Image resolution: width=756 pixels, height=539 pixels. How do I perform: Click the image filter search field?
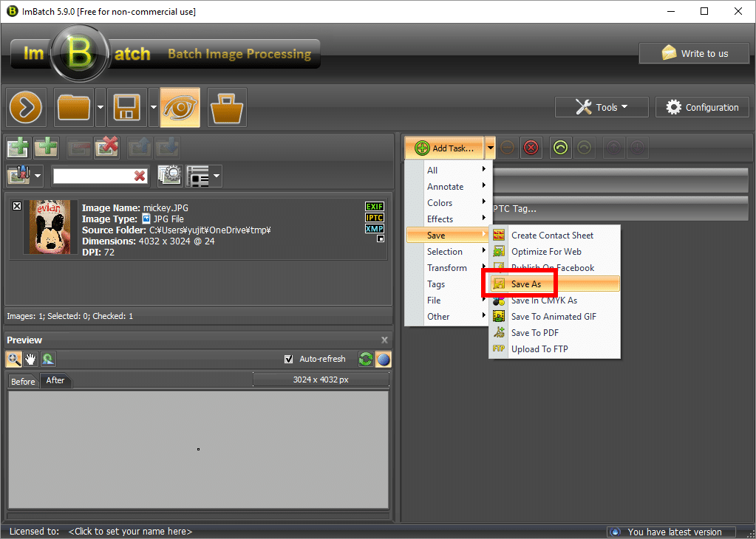(x=92, y=176)
